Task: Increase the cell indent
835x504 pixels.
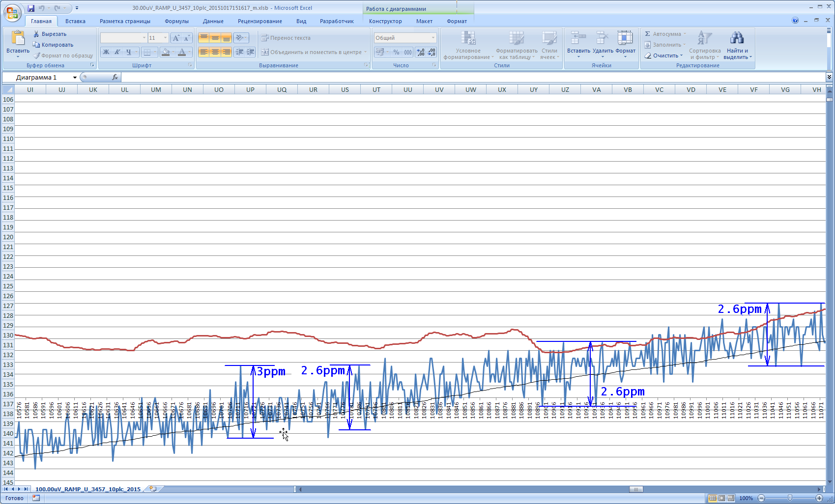Action: point(251,52)
